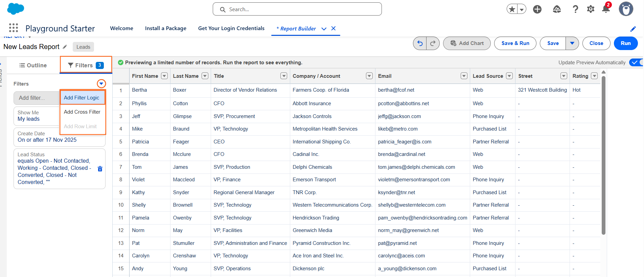Open the Show Me My leads filter
Screen dimensions: 644x277
(x=37, y=116)
